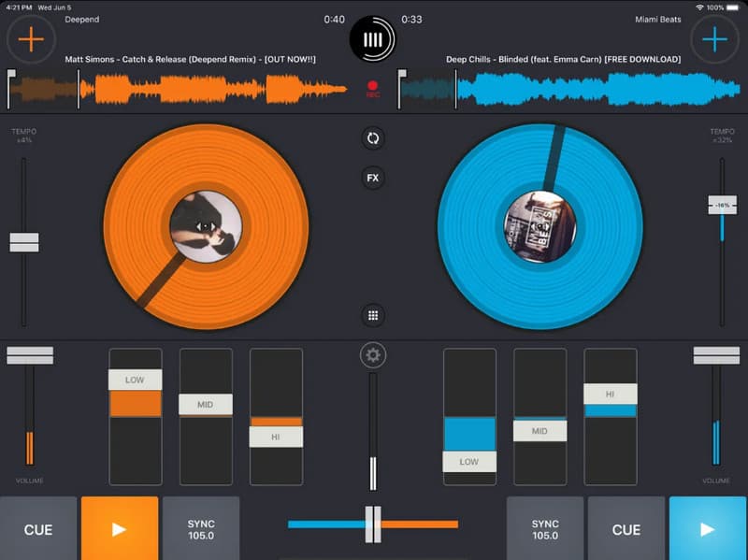Click the crossfader handle at the bottom center

(x=373, y=524)
